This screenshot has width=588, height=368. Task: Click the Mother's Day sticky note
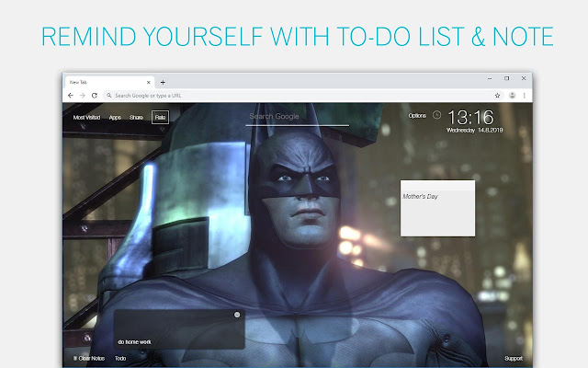[437, 209]
